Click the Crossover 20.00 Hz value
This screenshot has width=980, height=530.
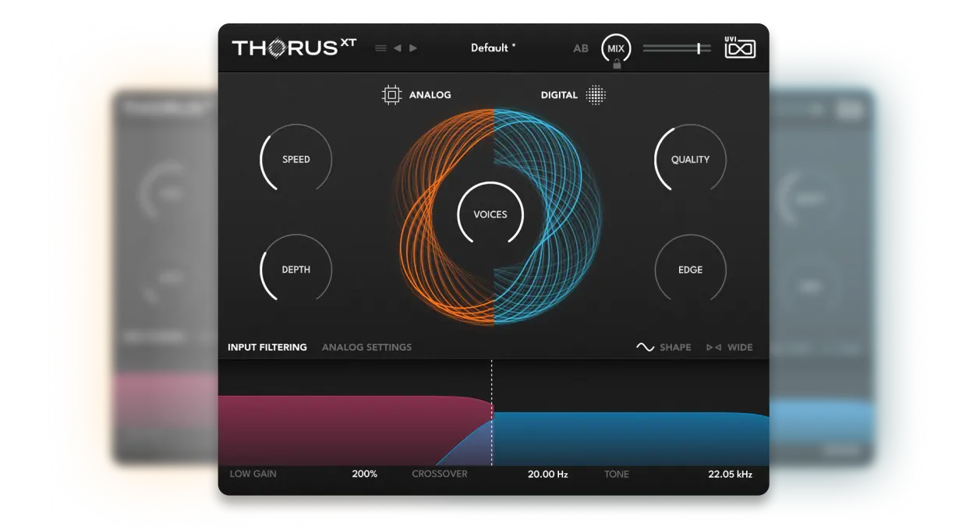[548, 474]
